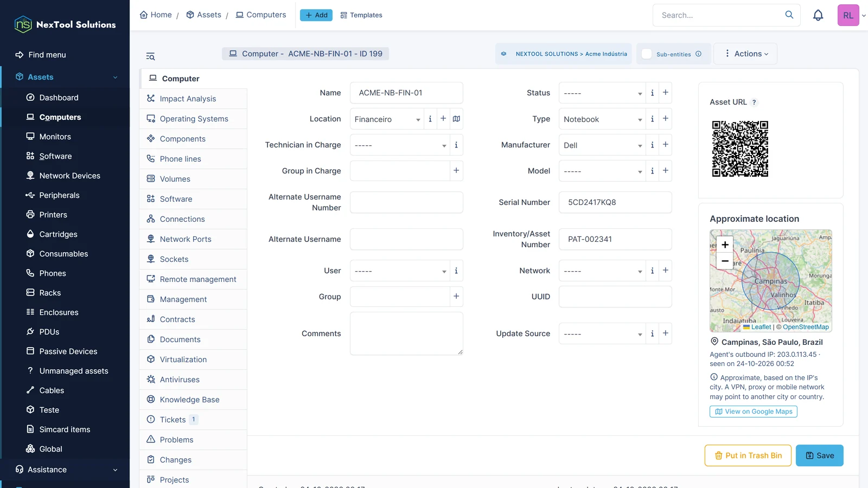Show info for the Location field
The height and width of the screenshot is (488, 868).
(430, 119)
